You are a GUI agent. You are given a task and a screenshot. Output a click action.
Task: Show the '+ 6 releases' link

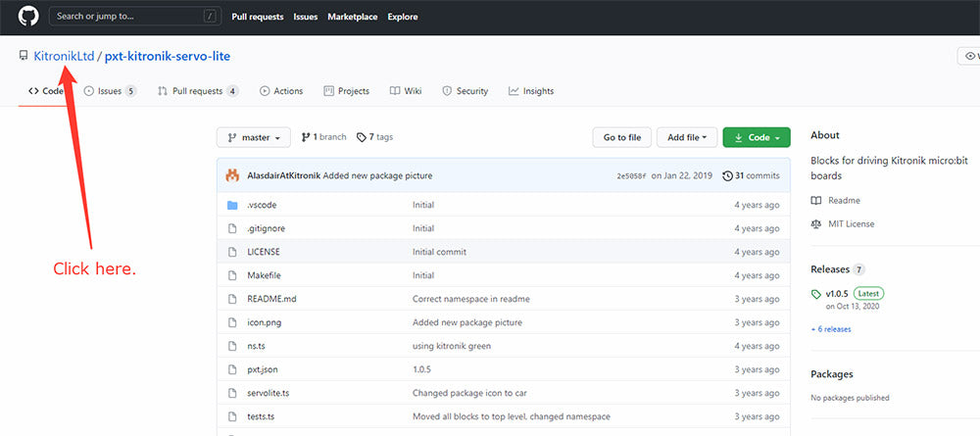point(831,329)
